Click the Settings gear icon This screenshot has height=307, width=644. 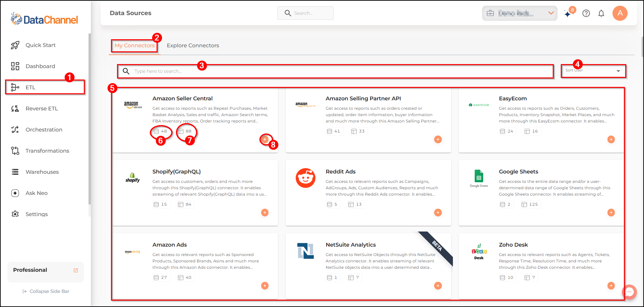click(x=15, y=214)
